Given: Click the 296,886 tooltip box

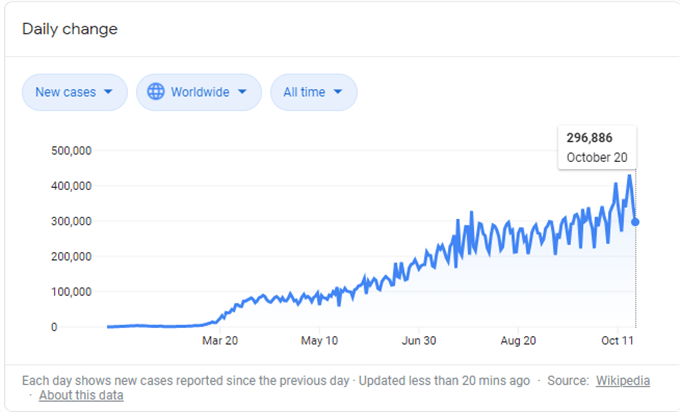Looking at the screenshot, I should (x=597, y=147).
